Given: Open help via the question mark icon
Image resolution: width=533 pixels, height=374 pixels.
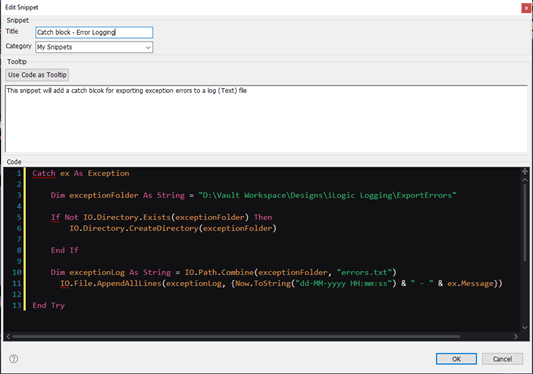Looking at the screenshot, I should click(14, 359).
